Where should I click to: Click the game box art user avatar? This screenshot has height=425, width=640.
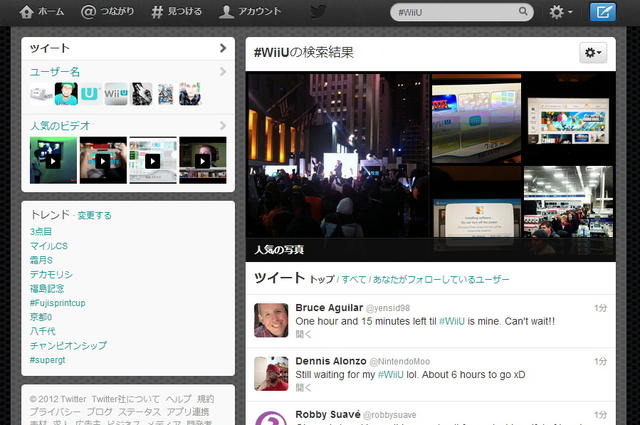pos(165,94)
